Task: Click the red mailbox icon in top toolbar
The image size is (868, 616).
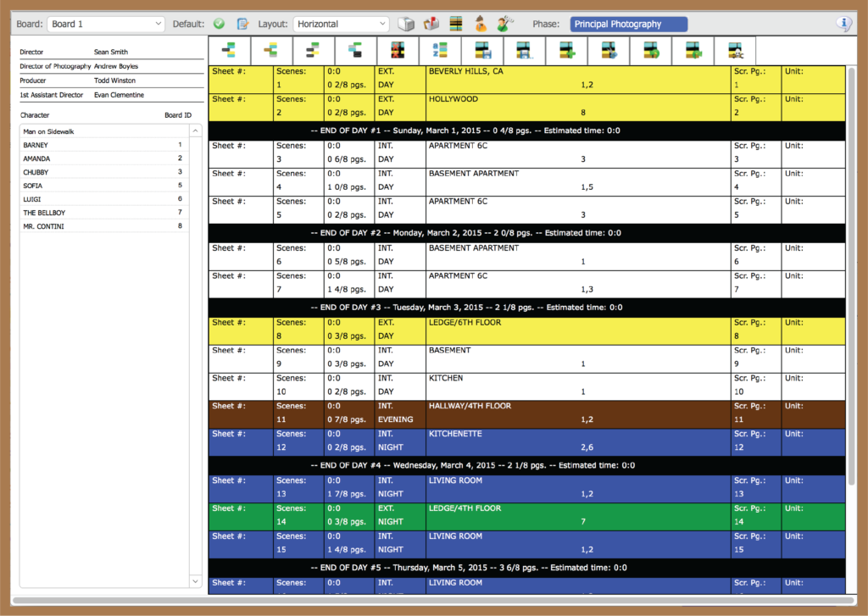Action: click(x=431, y=24)
